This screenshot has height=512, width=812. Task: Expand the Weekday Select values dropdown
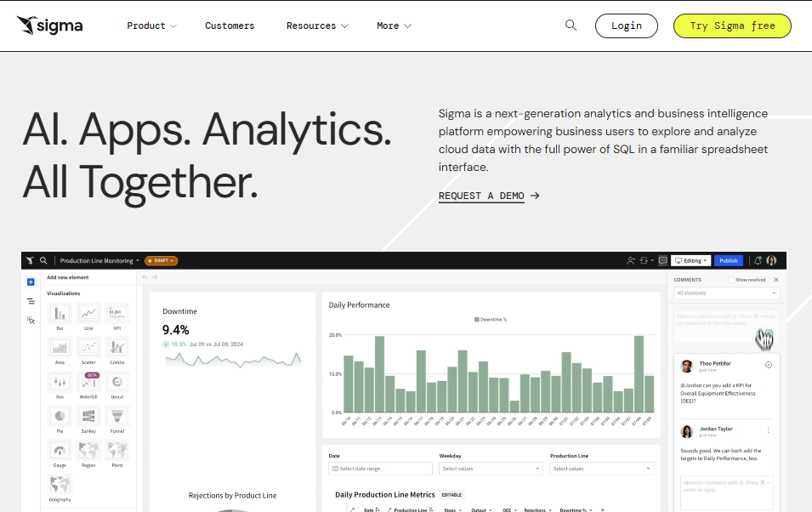(x=491, y=469)
